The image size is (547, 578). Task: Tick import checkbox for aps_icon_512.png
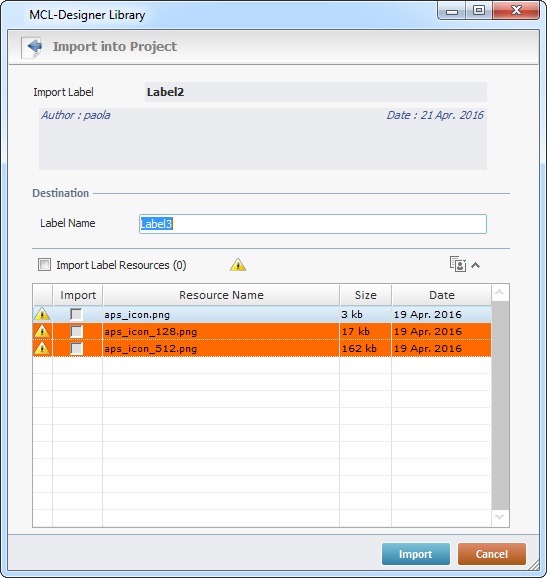click(76, 348)
